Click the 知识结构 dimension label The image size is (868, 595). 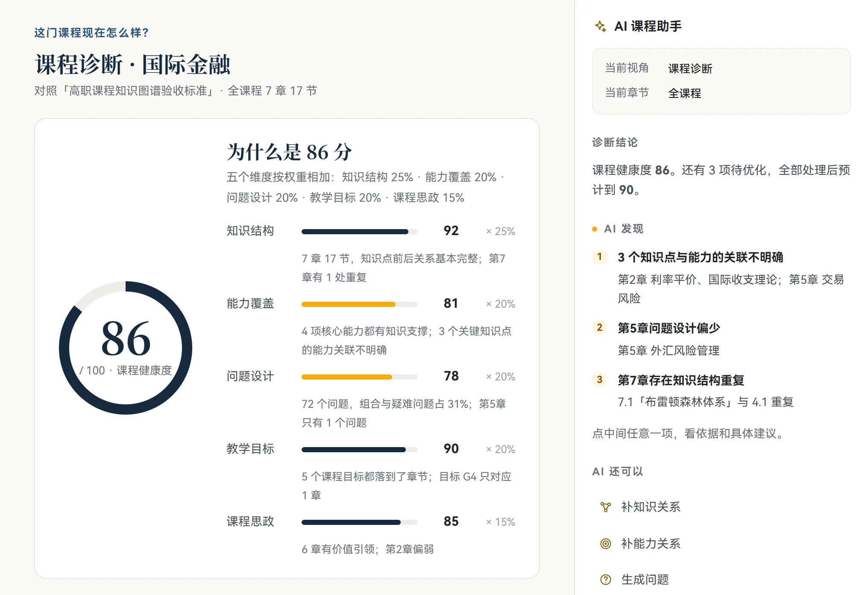250,231
